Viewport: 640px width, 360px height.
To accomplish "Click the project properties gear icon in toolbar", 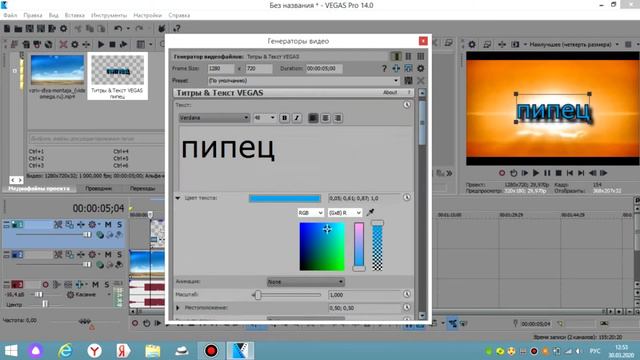I will click(64, 29).
